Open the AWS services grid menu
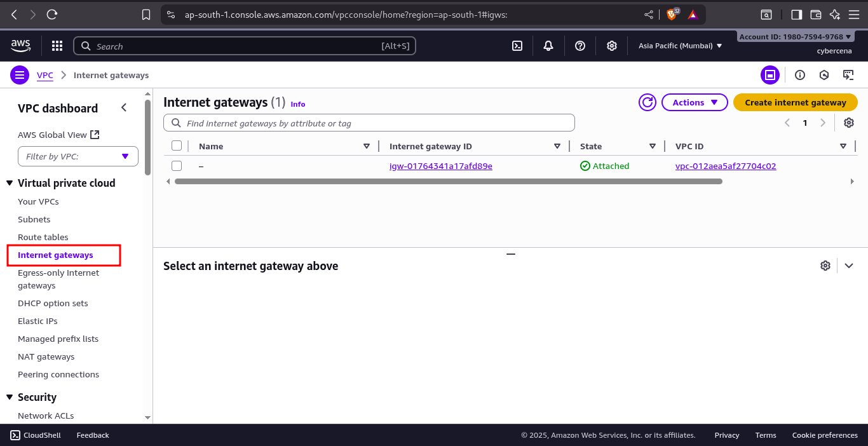The image size is (868, 446). coord(57,46)
